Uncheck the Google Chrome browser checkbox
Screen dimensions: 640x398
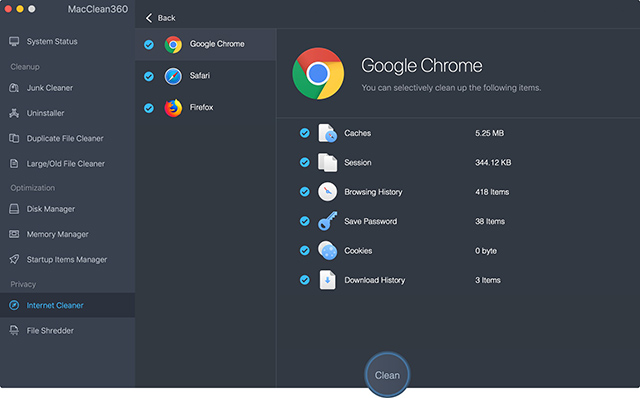pos(149,44)
